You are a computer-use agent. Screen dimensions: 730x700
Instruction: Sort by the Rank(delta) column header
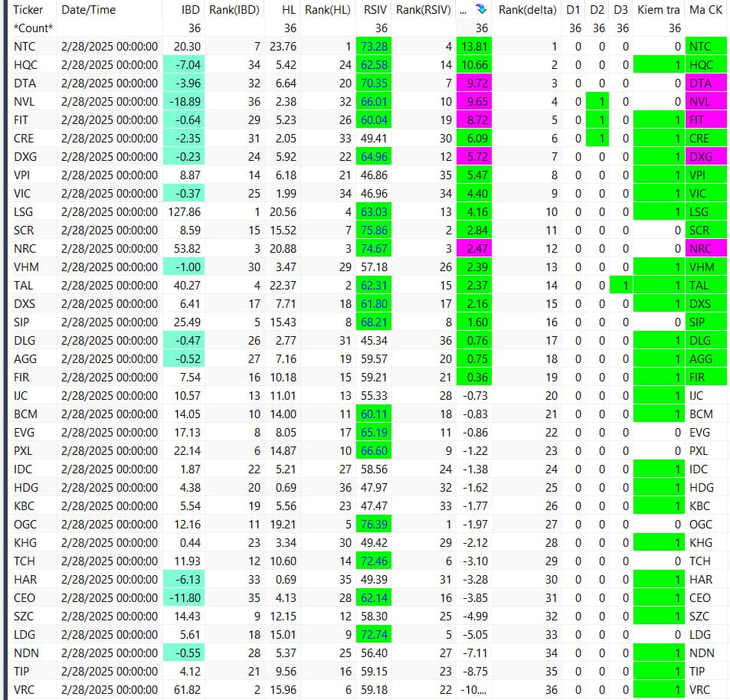pyautogui.click(x=528, y=9)
